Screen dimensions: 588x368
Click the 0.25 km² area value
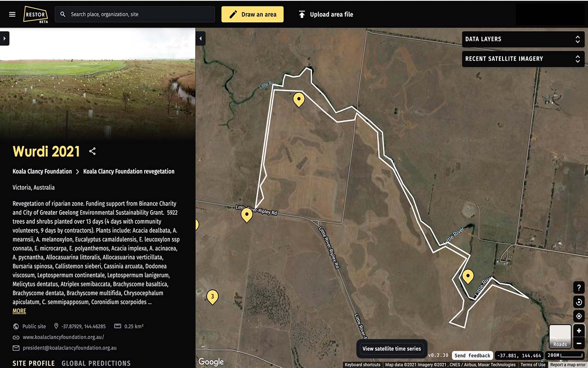(134, 326)
